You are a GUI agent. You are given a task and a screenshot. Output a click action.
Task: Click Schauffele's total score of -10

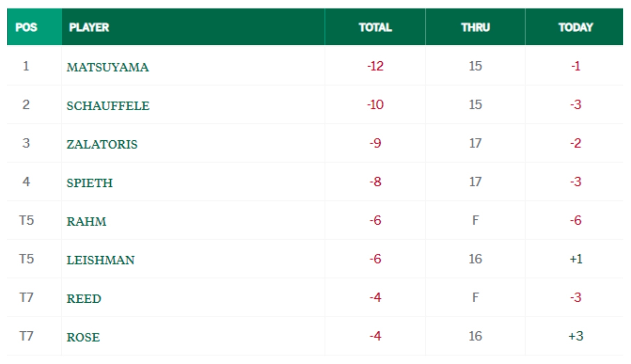[375, 105]
